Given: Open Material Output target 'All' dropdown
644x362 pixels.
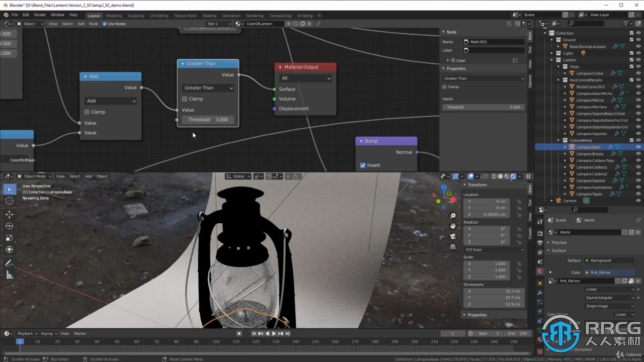Looking at the screenshot, I should pos(306,78).
